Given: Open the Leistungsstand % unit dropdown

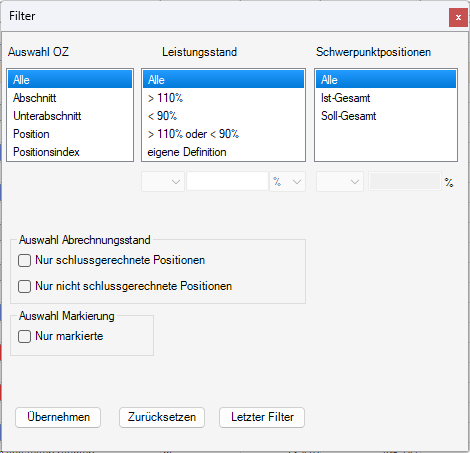Looking at the screenshot, I should coord(288,182).
